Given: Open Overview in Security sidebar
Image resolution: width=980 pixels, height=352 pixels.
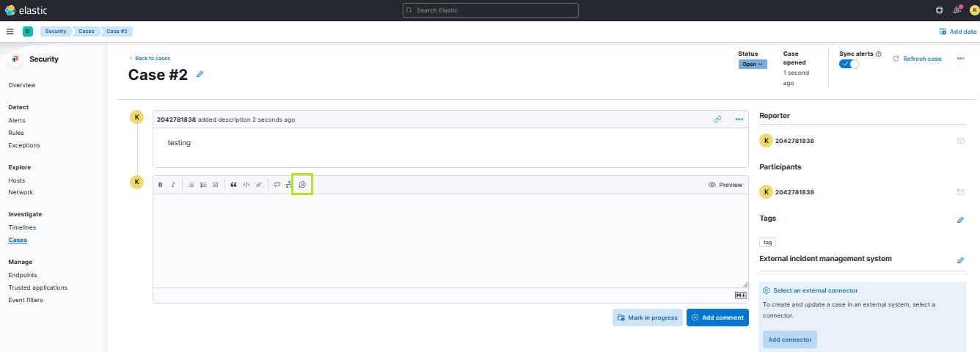Looking at the screenshot, I should pyautogui.click(x=22, y=85).
